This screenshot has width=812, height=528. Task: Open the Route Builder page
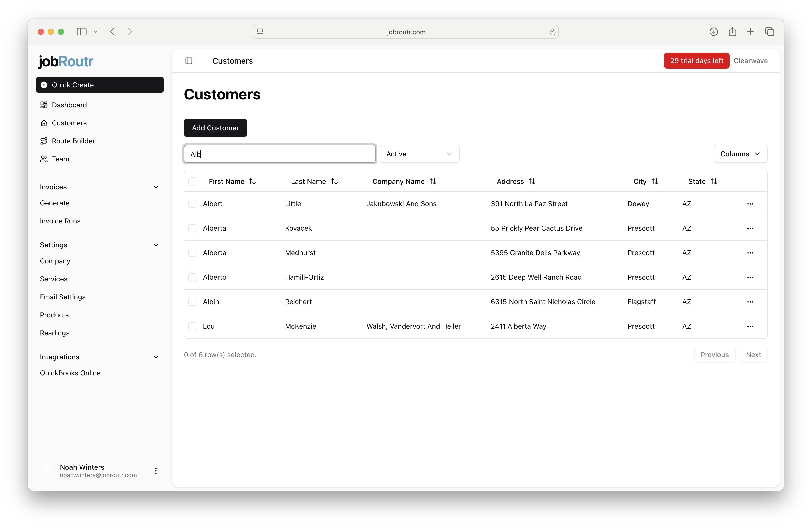pos(73,141)
